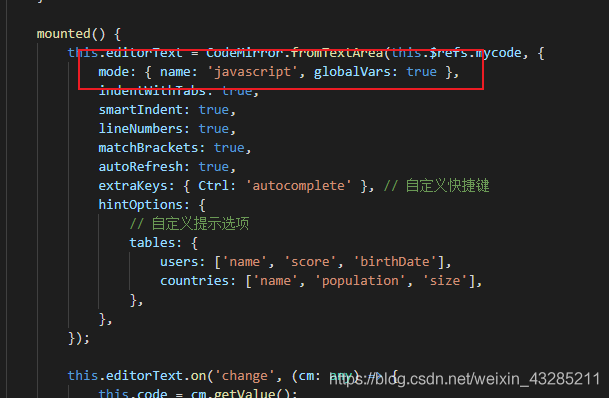
Task: Click the true value after autoRefresh
Action: point(214,167)
